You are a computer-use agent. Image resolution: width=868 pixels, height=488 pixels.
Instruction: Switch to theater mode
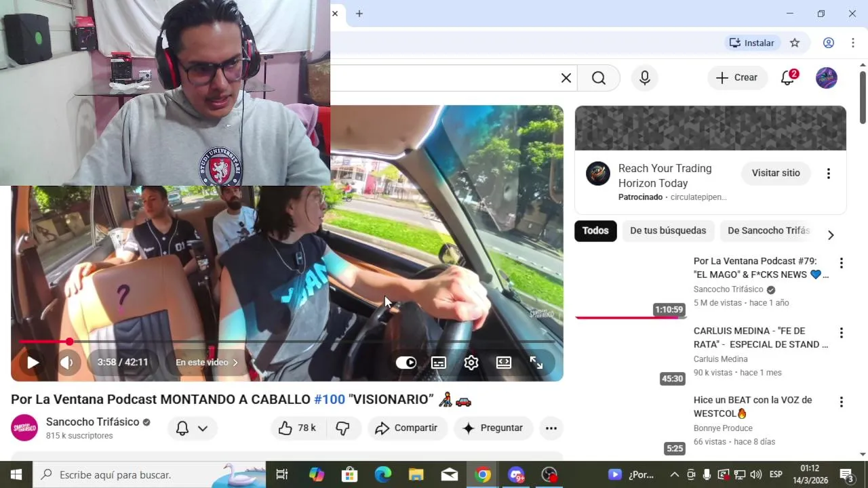(504, 363)
